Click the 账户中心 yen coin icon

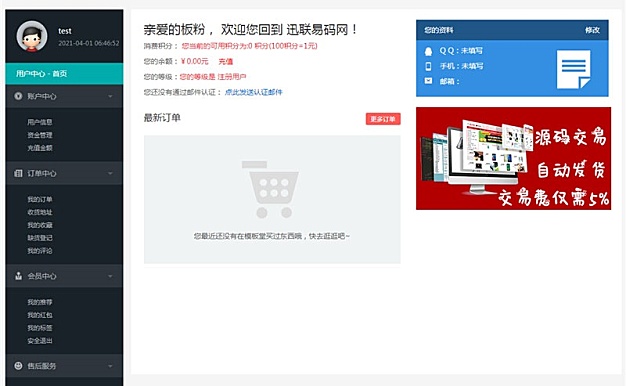click(x=18, y=96)
